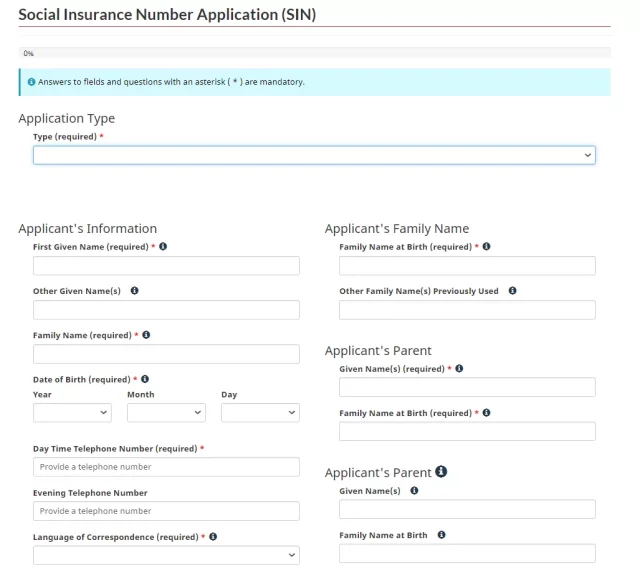Click the First Given Name text field

[166, 266]
